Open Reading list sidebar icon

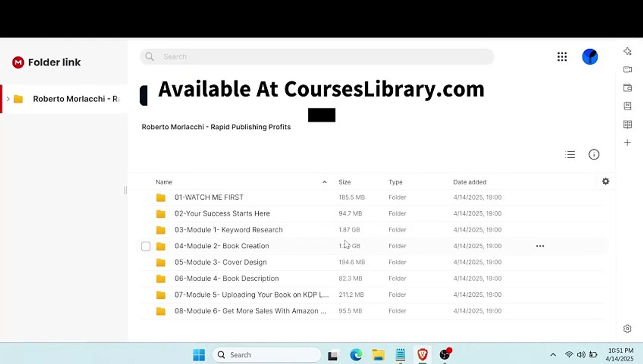[x=627, y=124]
